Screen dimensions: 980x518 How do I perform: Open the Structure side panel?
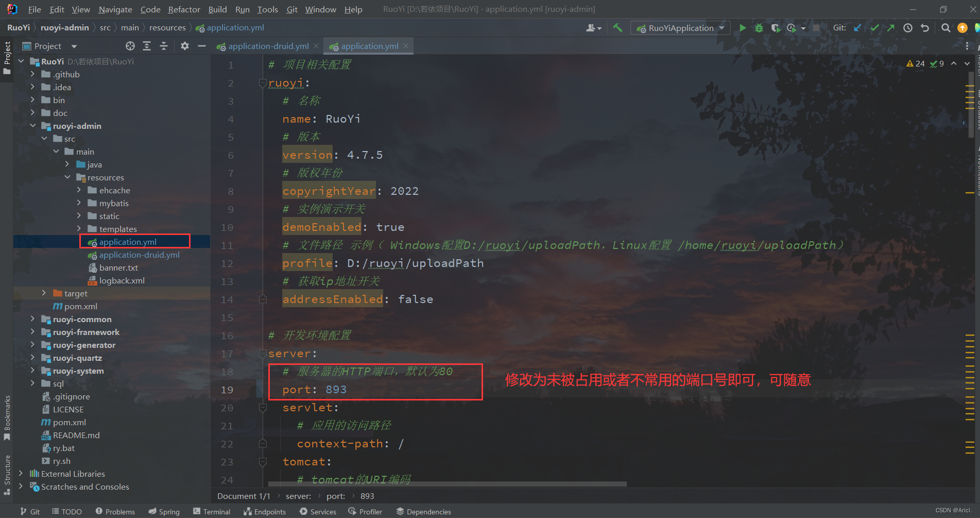click(x=7, y=474)
